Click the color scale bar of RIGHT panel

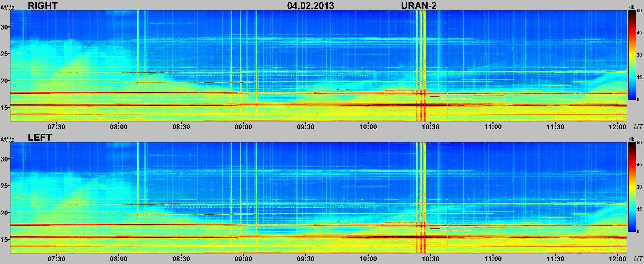click(632, 55)
